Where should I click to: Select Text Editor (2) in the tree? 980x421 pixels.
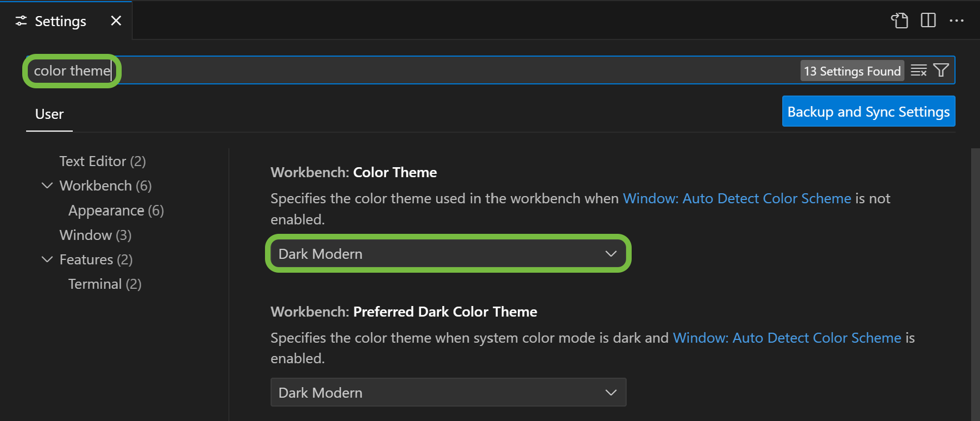[103, 161]
